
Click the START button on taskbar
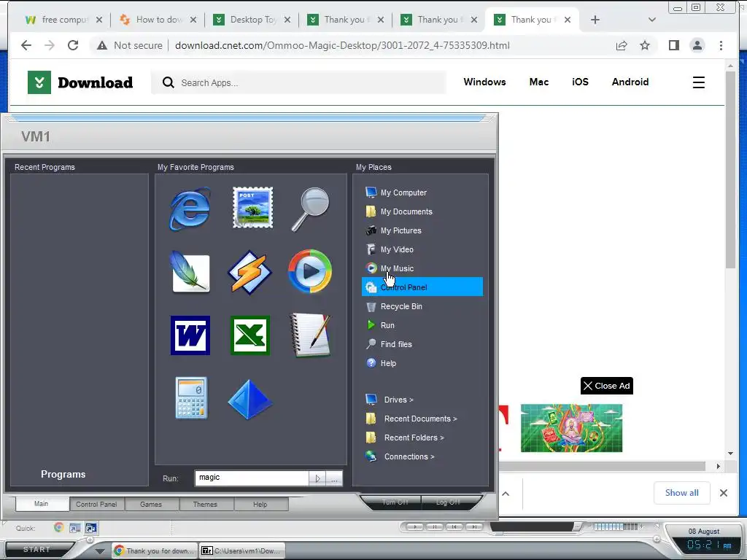click(x=37, y=550)
